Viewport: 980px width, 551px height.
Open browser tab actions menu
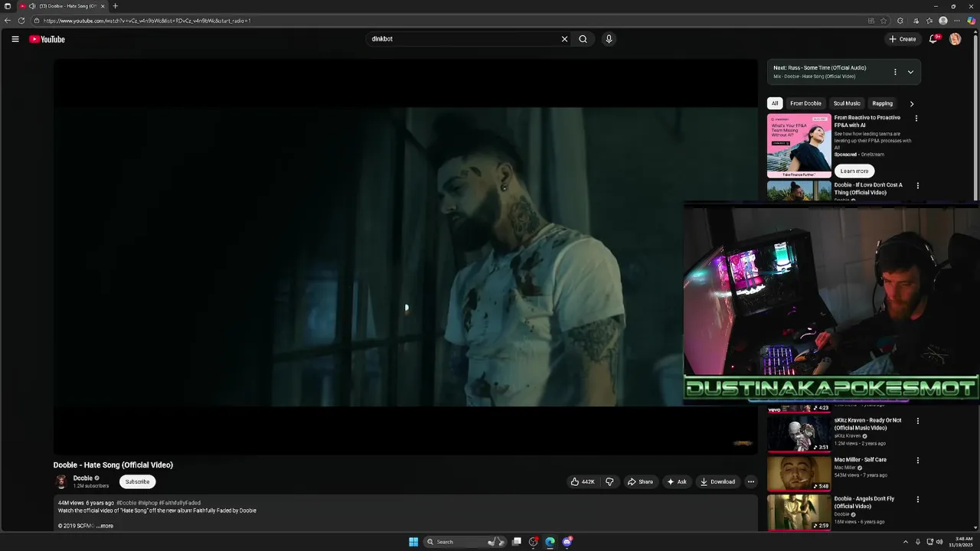[8, 6]
